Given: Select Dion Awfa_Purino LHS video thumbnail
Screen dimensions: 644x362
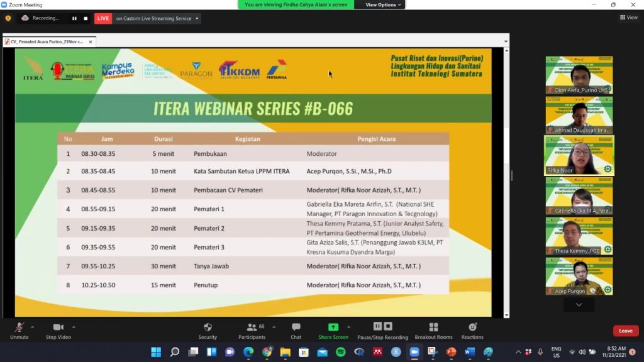Looking at the screenshot, I should coord(579,75).
